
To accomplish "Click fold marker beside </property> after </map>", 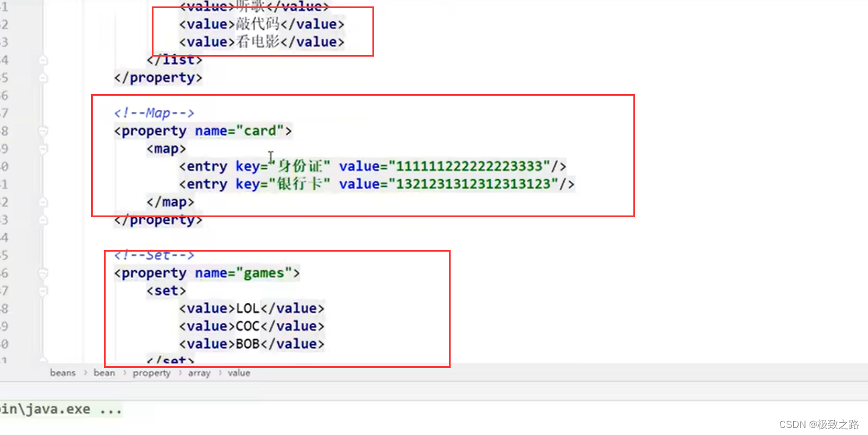I will [43, 220].
